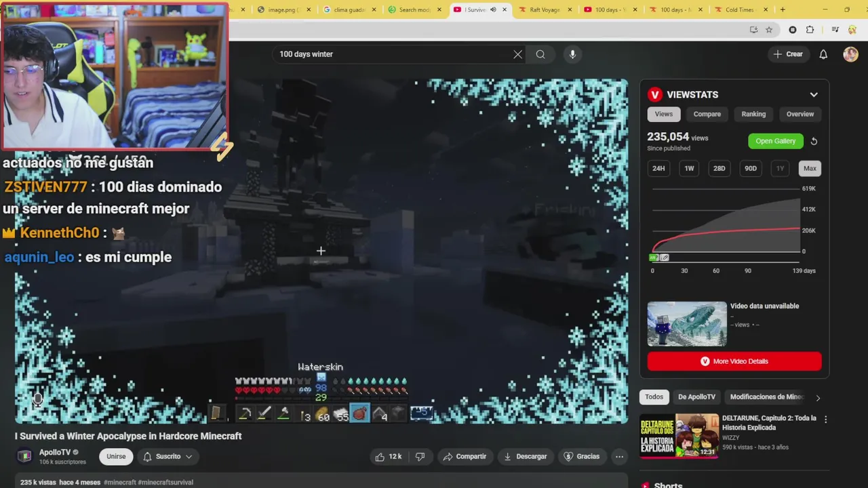The height and width of the screenshot is (488, 868).
Task: Open ApolloTV channel name link
Action: click(x=55, y=452)
